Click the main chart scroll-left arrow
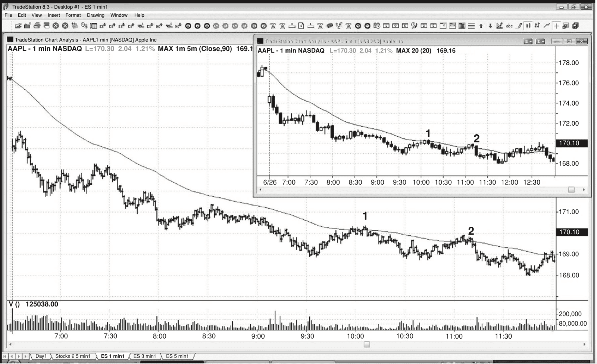This screenshot has height=364, width=597. pyautogui.click(x=10, y=344)
